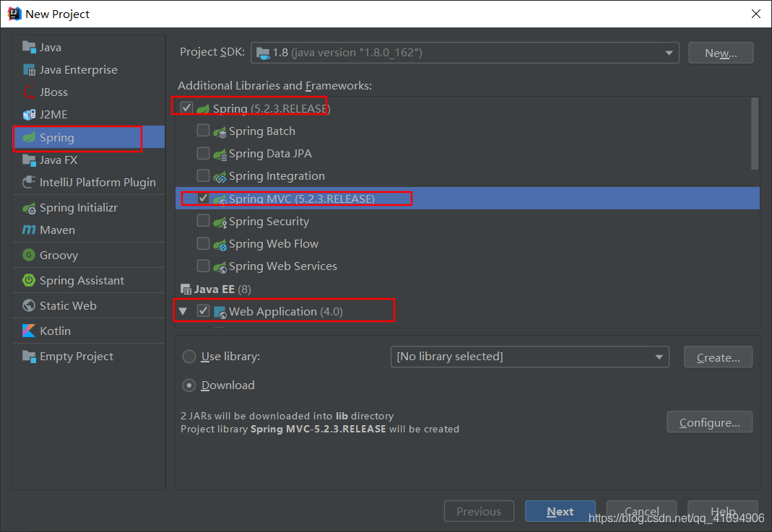Enable the Spring Data JPA checkbox
This screenshot has height=532, width=772.
pos(203,153)
